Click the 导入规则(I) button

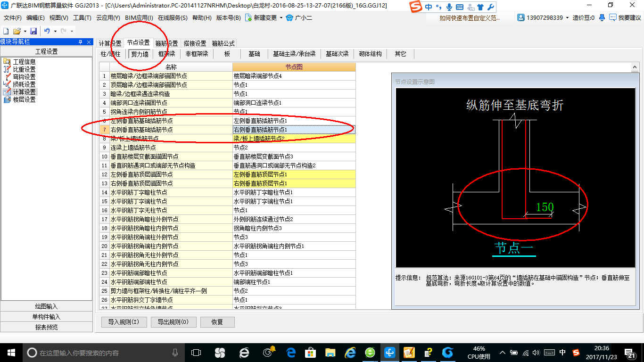[124, 322]
